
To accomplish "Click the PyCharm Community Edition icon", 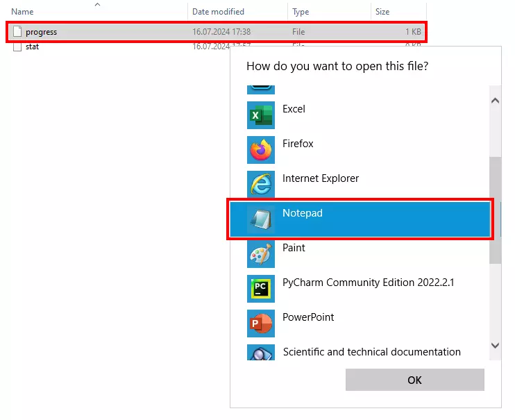I will (x=261, y=289).
